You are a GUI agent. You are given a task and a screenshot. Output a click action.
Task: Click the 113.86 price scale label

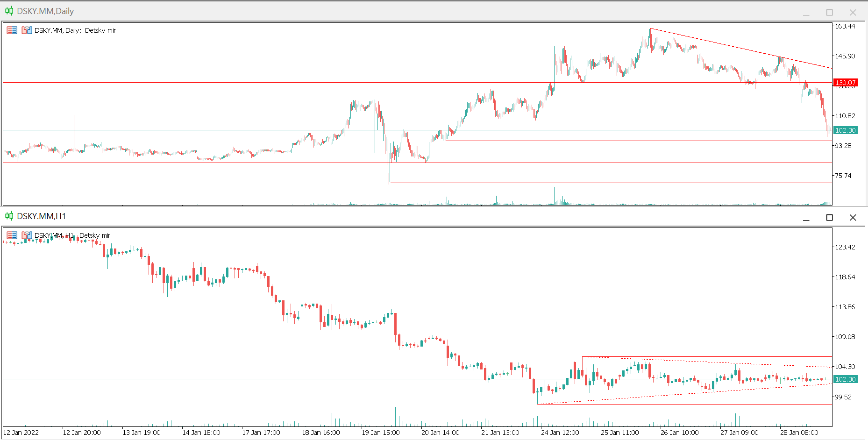(845, 307)
